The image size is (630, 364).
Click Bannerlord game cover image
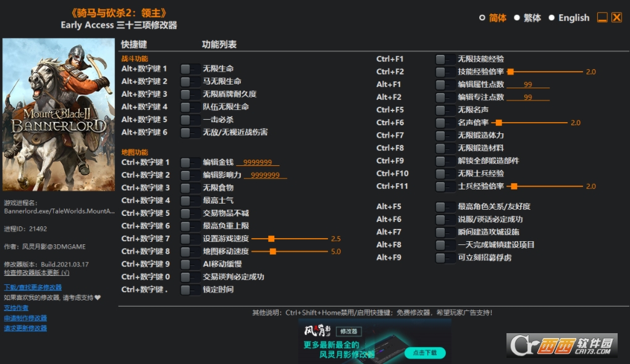[x=59, y=114]
